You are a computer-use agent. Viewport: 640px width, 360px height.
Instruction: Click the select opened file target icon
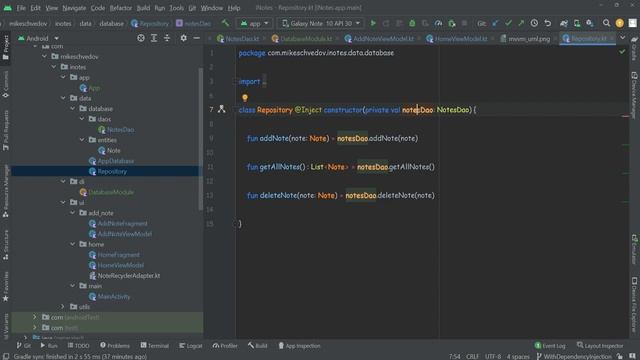[x=141, y=38]
